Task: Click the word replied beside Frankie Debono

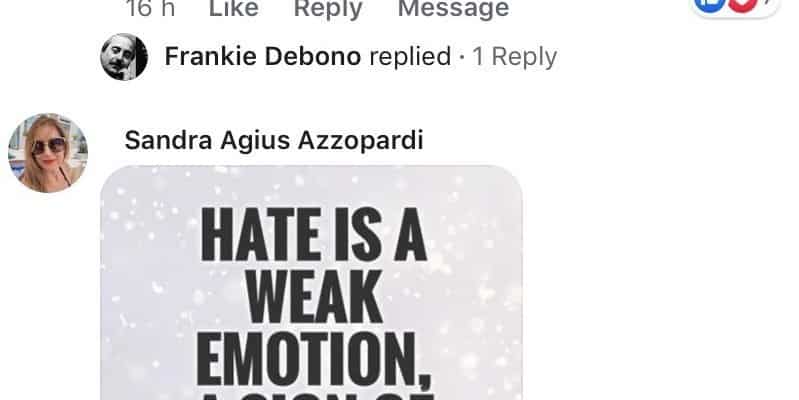Action: pos(410,57)
